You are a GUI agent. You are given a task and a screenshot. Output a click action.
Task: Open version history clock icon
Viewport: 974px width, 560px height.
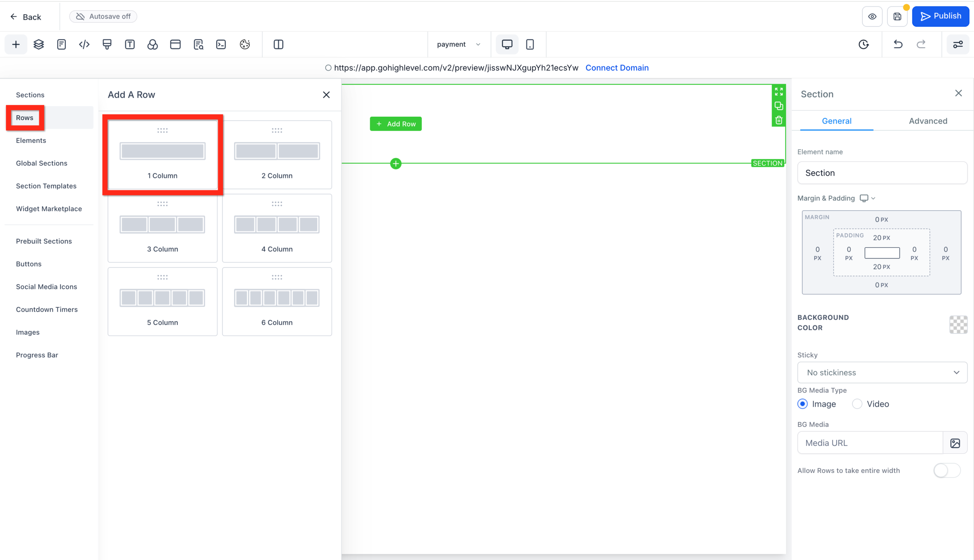tap(864, 44)
